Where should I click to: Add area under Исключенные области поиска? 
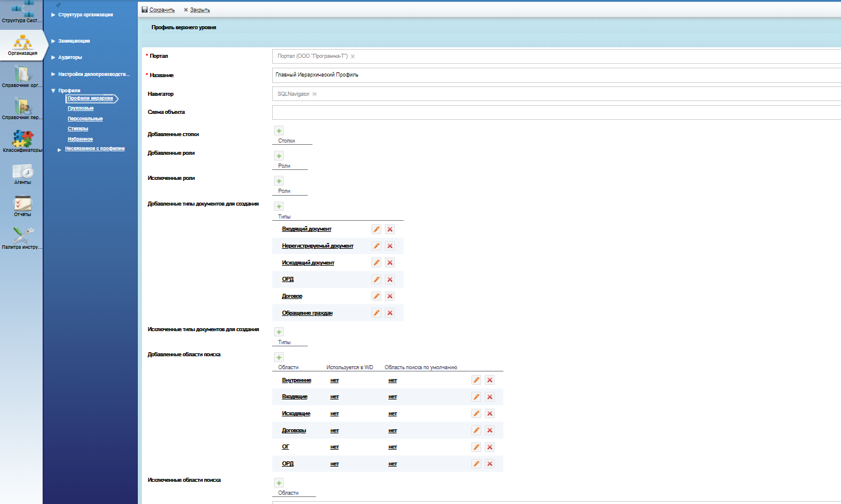(x=279, y=482)
